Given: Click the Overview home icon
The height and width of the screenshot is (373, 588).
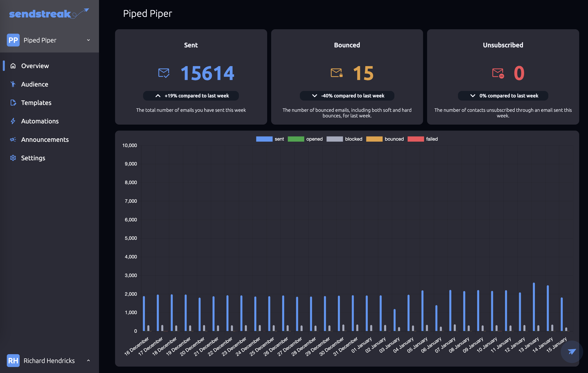Looking at the screenshot, I should tap(13, 66).
